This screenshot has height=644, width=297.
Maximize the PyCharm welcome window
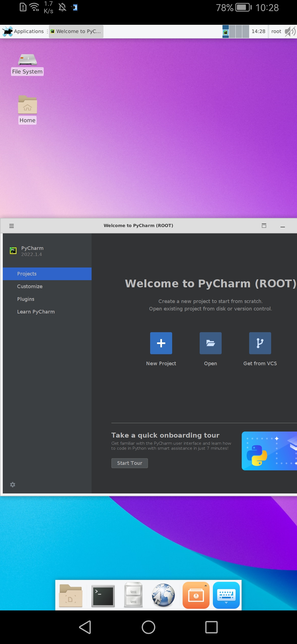tap(264, 226)
